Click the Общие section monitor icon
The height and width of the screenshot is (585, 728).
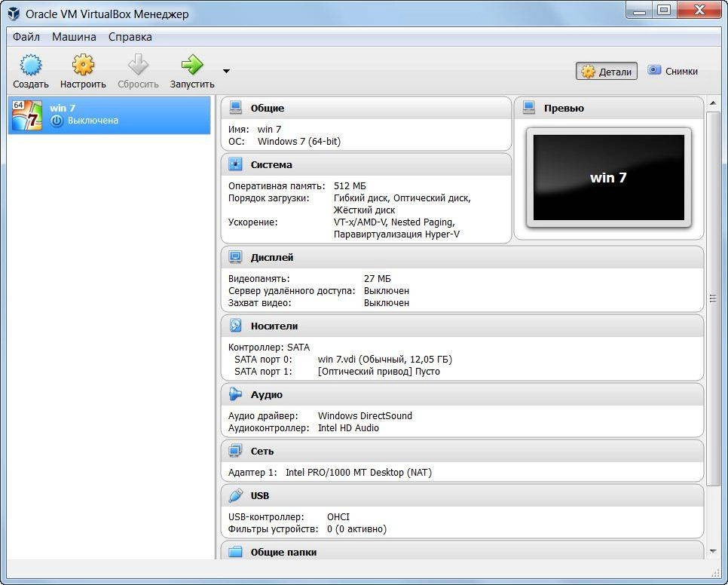point(236,108)
